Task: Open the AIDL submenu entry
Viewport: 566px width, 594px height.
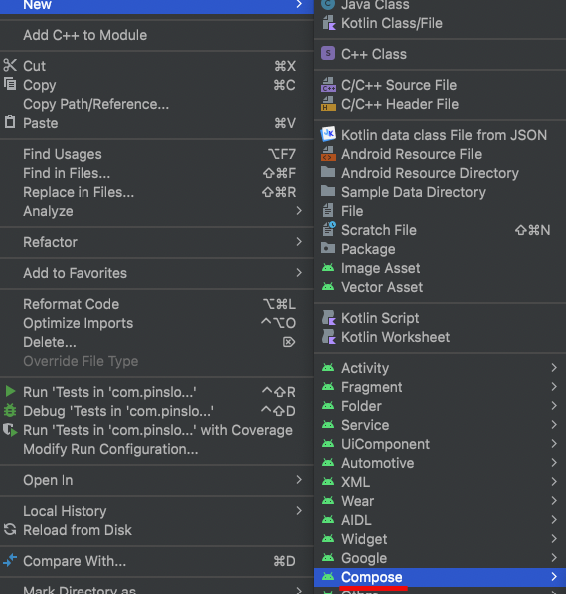Action: click(440, 520)
